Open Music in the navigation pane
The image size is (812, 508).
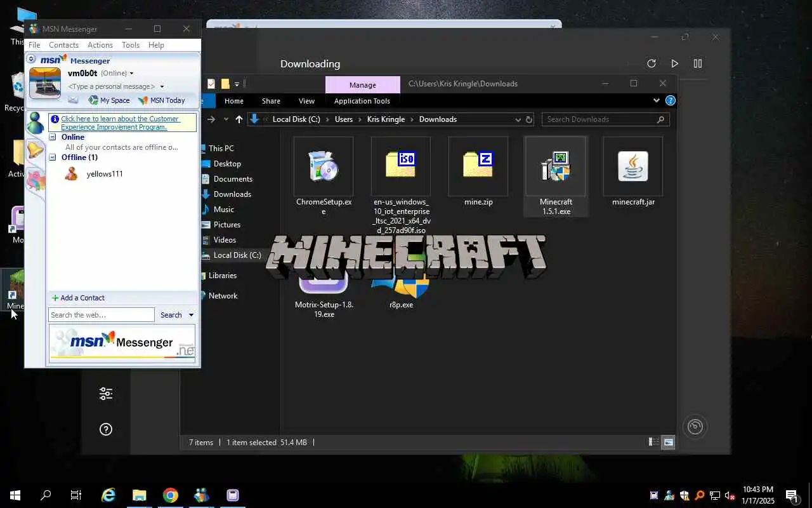(x=223, y=210)
